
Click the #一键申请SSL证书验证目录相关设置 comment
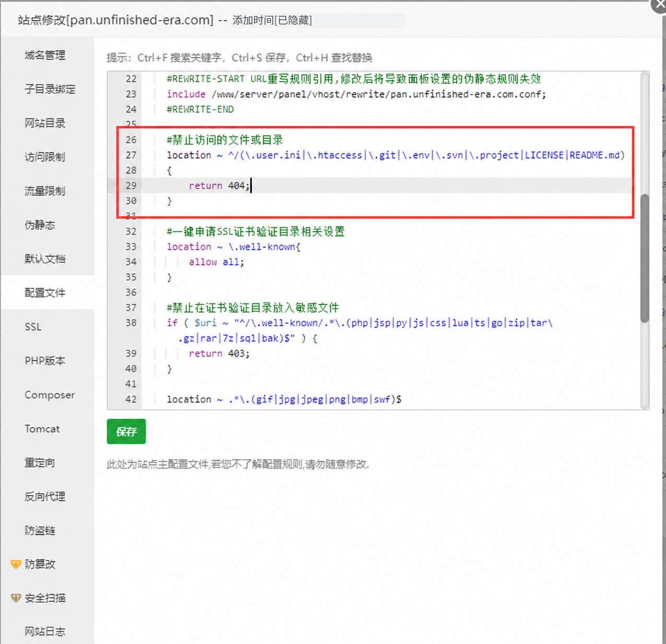(x=255, y=231)
